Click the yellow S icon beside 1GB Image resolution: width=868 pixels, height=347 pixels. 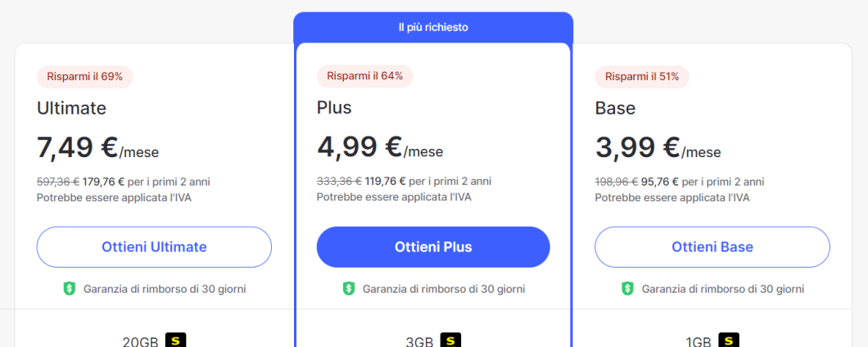729,340
